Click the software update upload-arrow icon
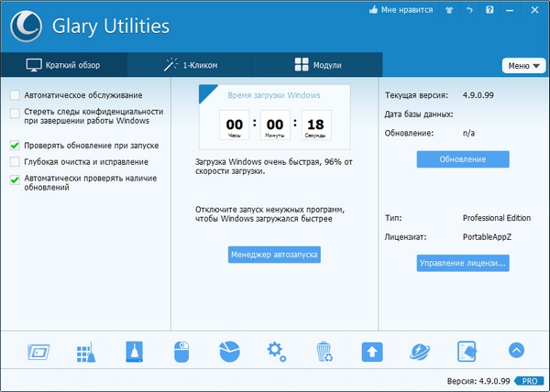Screen dimensions: 550x392 pos(371,351)
